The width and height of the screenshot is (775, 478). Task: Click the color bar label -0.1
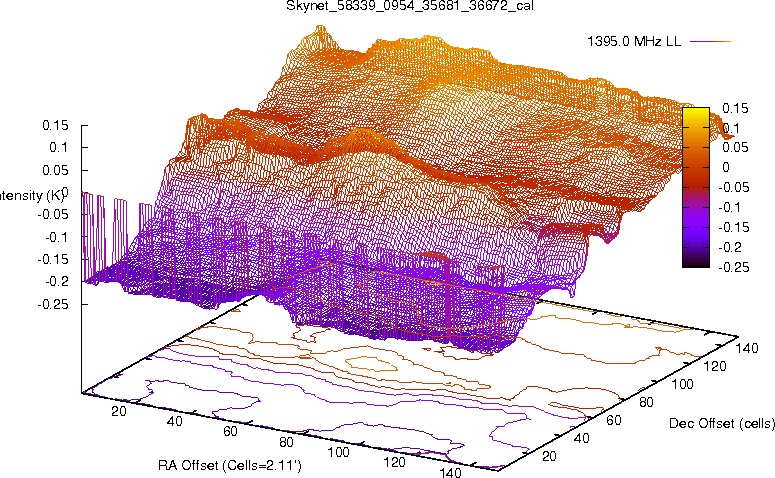pos(733,208)
